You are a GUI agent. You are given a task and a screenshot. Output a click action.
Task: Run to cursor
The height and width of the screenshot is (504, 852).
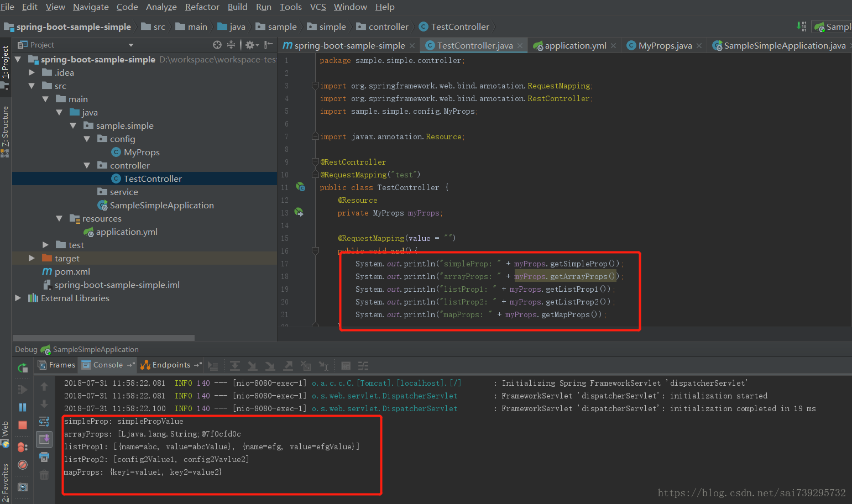point(323,366)
